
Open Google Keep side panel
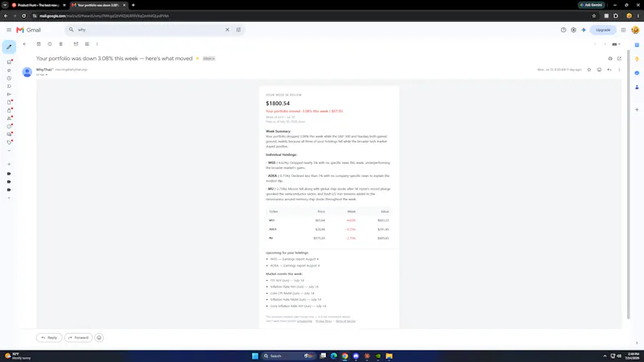637,59
